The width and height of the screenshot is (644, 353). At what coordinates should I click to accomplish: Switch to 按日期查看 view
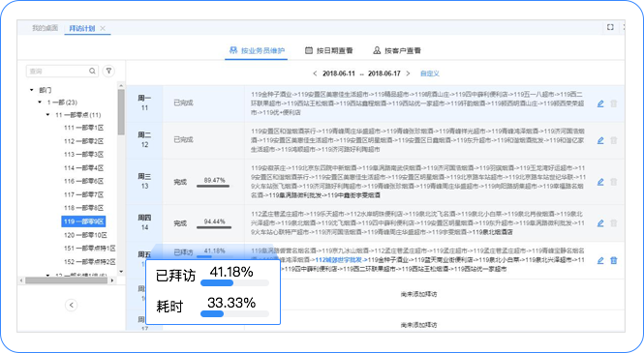pyautogui.click(x=329, y=50)
